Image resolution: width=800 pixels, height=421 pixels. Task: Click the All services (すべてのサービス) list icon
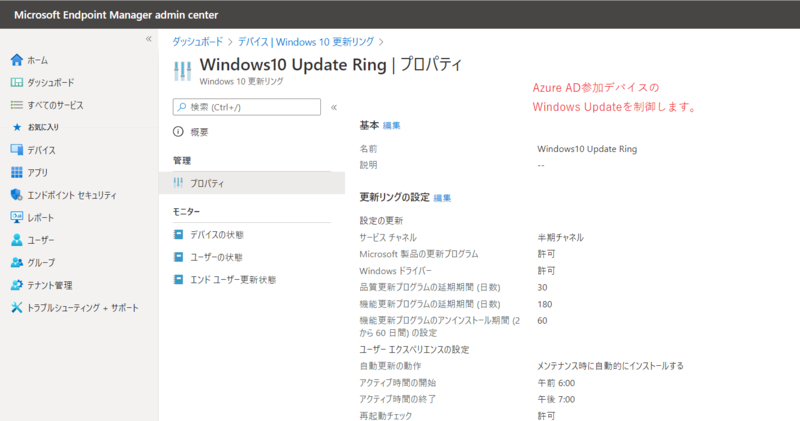[17, 105]
